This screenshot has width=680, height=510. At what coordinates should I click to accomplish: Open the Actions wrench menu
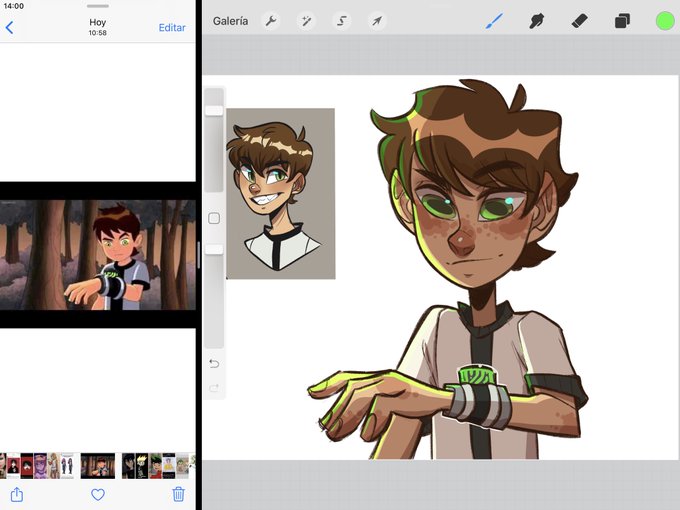tap(271, 21)
